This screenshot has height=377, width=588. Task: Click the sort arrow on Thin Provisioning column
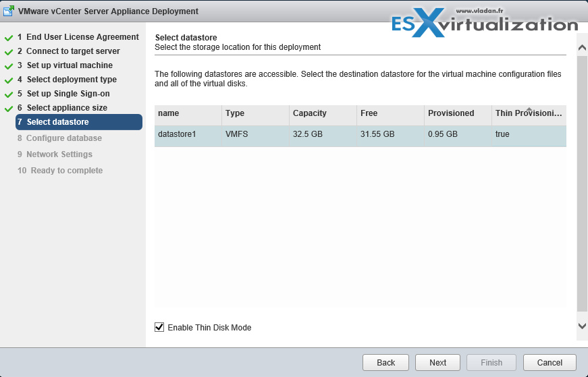529,109
